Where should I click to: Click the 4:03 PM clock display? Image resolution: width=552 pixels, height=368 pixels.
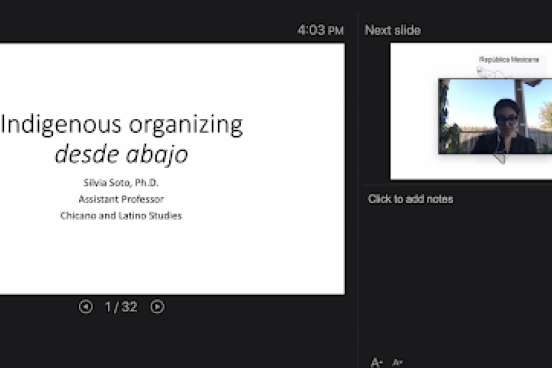pyautogui.click(x=320, y=30)
